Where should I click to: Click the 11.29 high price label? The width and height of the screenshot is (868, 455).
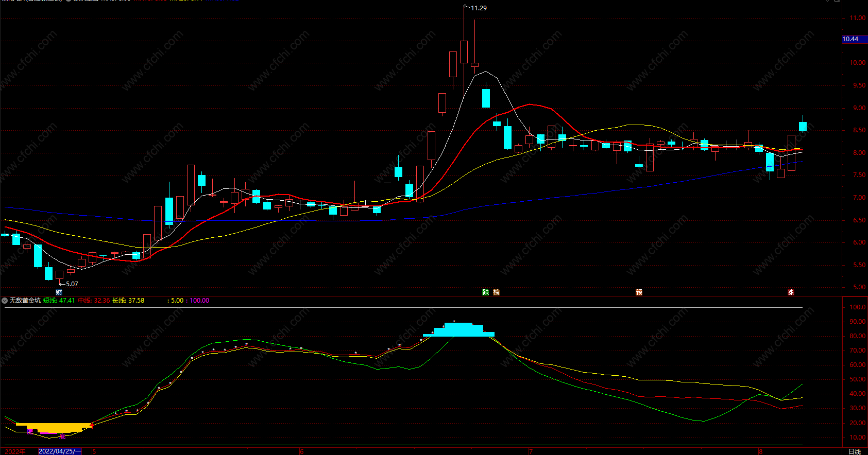[479, 8]
